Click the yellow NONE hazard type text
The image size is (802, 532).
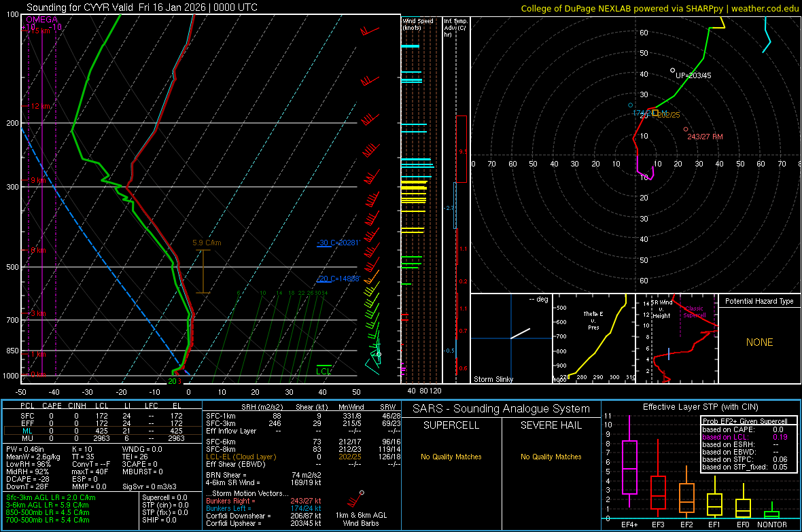pos(760,342)
